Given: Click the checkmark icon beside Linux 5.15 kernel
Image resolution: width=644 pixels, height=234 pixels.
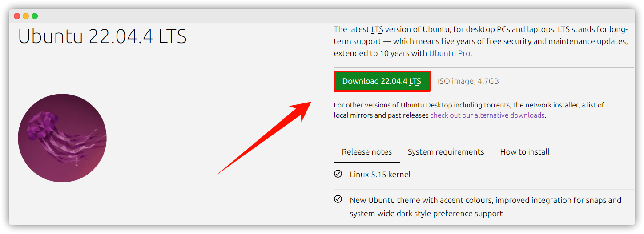Looking at the screenshot, I should (x=338, y=174).
